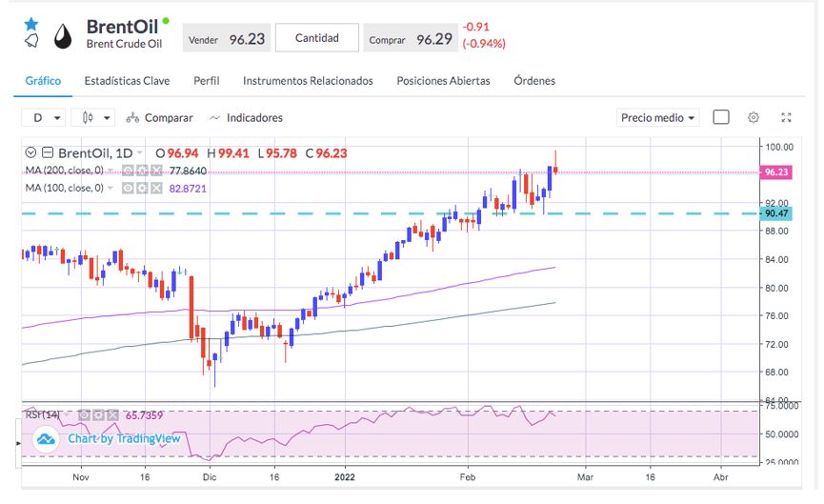This screenshot has height=504, width=824.
Task: Hide the MA 200 indicator via eye icon
Action: point(128,171)
